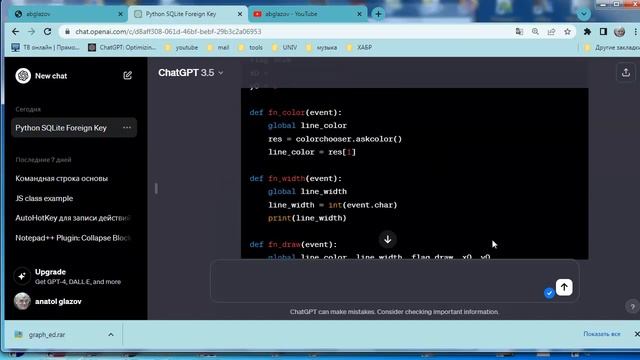Start a New chat
The image size is (640, 360).
pyautogui.click(x=51, y=76)
